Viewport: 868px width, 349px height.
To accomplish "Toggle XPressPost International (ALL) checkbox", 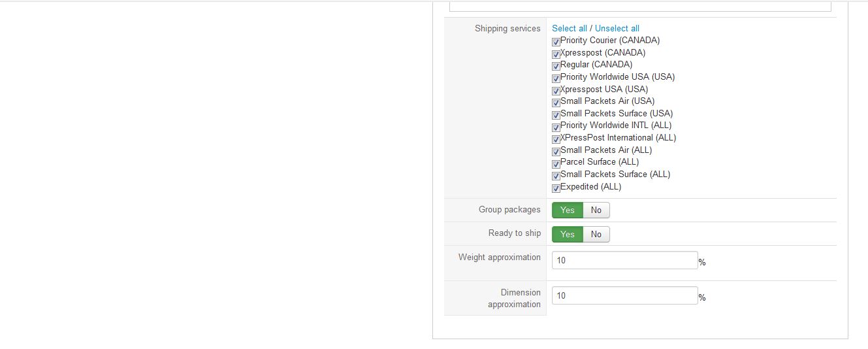I will pyautogui.click(x=556, y=139).
